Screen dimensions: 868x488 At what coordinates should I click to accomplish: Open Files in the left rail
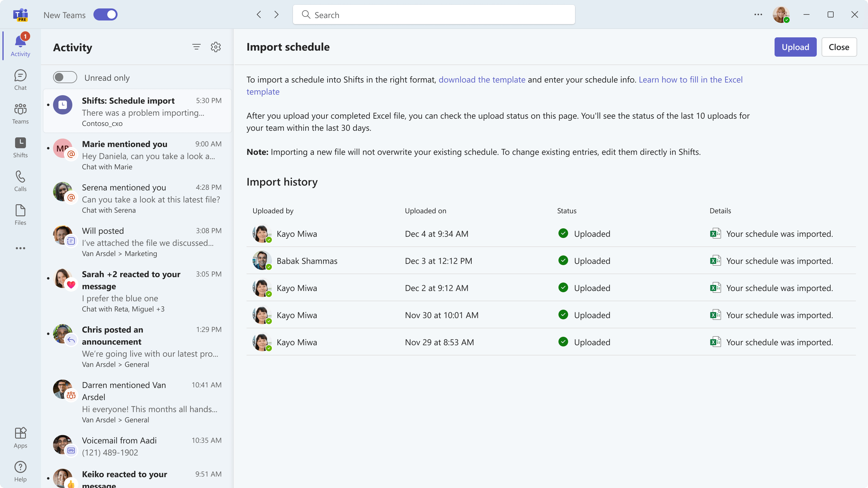coord(20,214)
